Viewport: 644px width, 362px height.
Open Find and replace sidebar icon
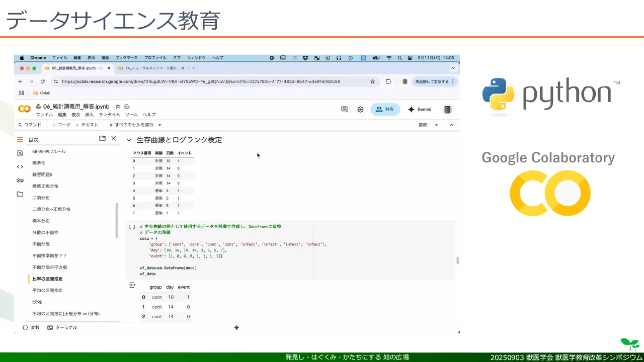click(20, 153)
